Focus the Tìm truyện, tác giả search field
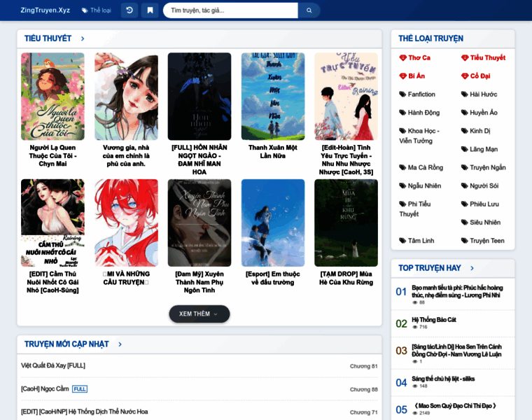 coord(231,10)
